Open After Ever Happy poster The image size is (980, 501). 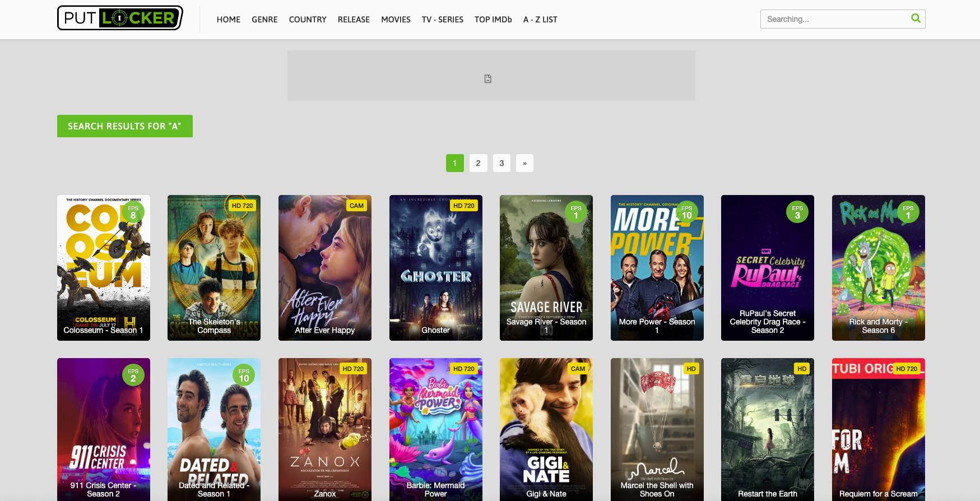point(325,268)
